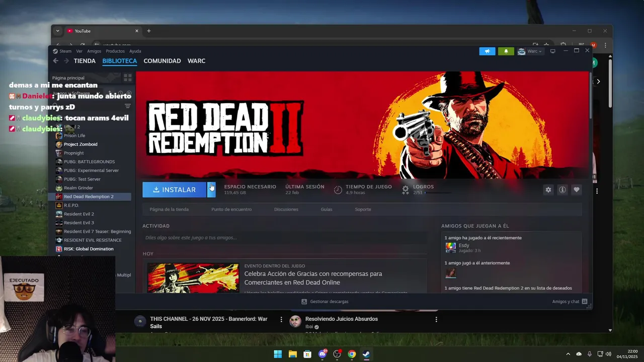This screenshot has height=362, width=644.
Task: Open new tab in the Chrome window
Action: (149, 31)
